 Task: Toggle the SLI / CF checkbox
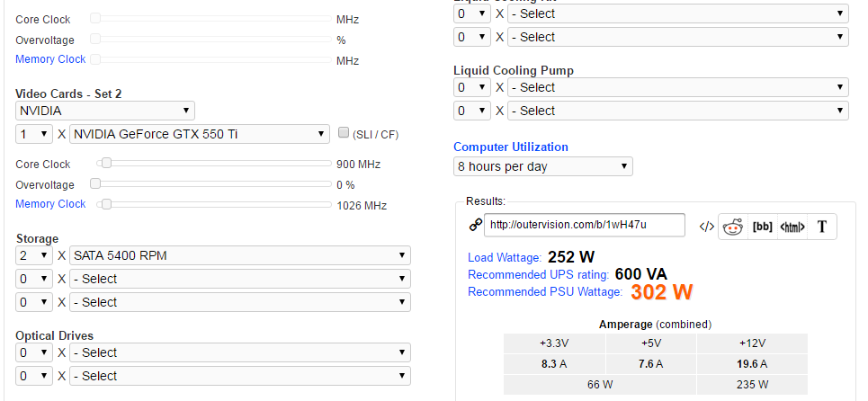click(343, 133)
